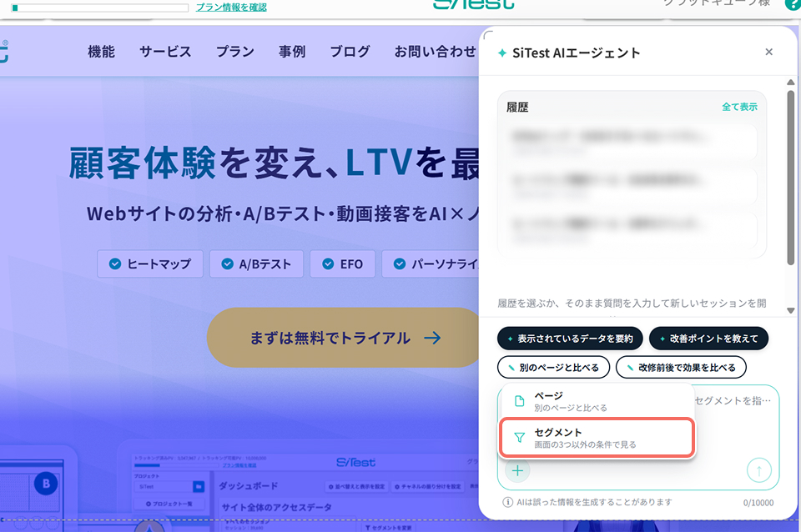Go to サービス in the navigation bar
Image resolution: width=801 pixels, height=532 pixels.
tap(165, 52)
